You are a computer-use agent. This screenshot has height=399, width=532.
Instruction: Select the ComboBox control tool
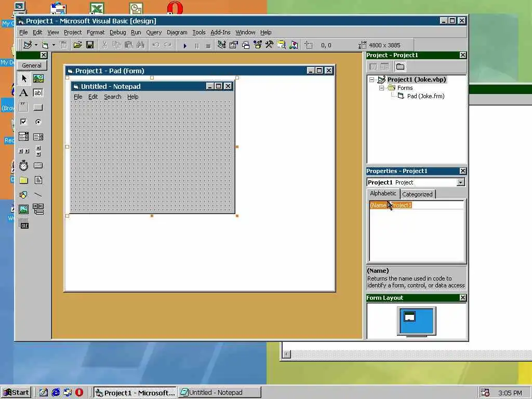coord(24,137)
